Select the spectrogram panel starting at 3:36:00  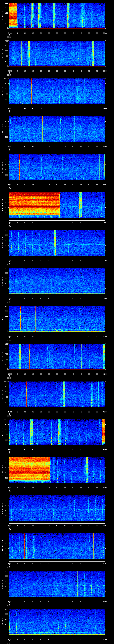tap(57, 205)
